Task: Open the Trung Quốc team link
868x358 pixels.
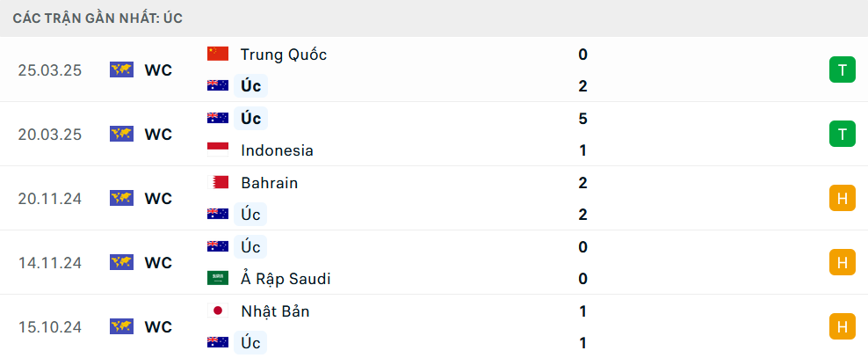Action: tap(284, 55)
